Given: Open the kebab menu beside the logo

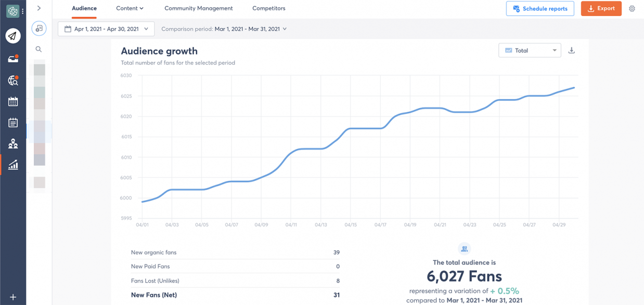Looking at the screenshot, I should click(x=22, y=10).
